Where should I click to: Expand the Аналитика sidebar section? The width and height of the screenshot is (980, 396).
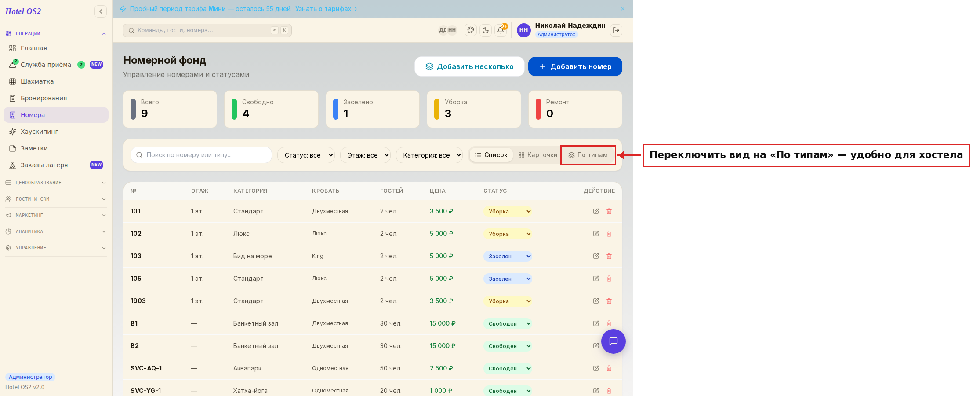point(56,231)
